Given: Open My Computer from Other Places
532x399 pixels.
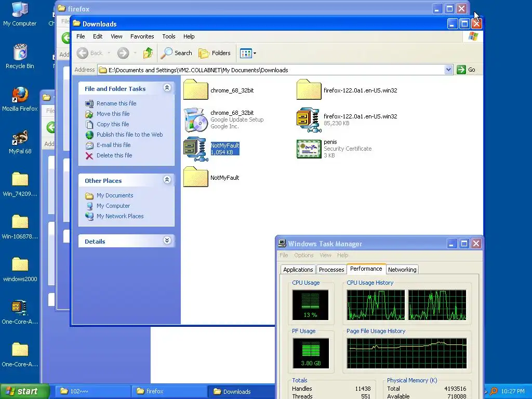Looking at the screenshot, I should (x=113, y=206).
